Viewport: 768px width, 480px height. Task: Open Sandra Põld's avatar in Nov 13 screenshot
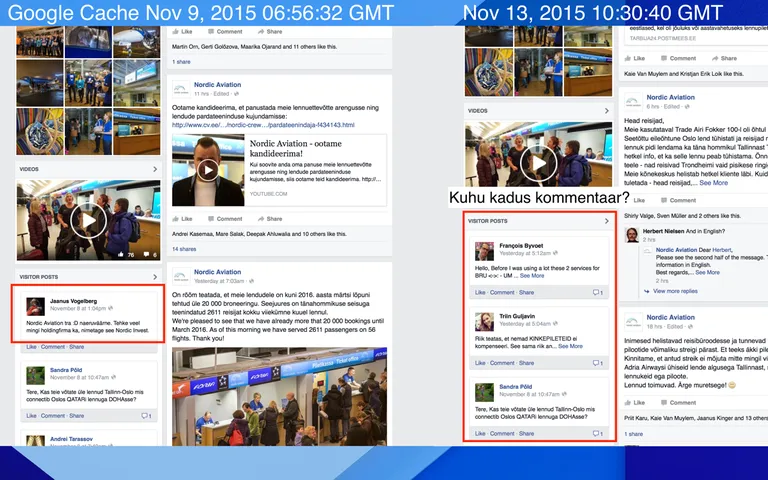pos(484,392)
